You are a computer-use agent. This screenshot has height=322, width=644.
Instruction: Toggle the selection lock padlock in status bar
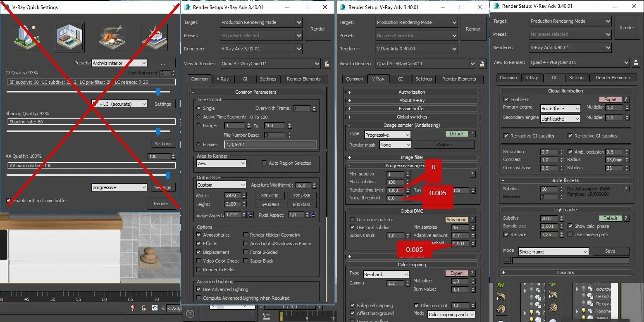(x=143, y=308)
